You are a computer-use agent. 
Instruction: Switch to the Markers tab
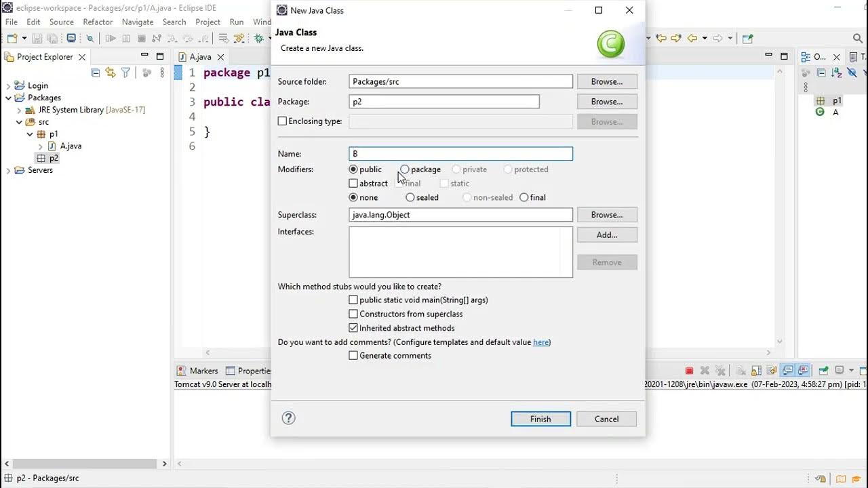tap(197, 371)
